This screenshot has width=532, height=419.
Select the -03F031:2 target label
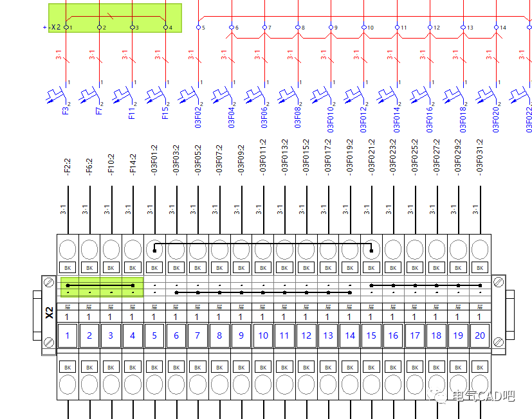pos(480,157)
